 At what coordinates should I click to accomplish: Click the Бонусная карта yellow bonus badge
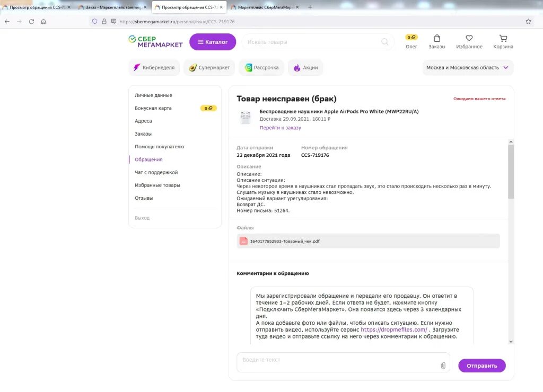tap(208, 108)
